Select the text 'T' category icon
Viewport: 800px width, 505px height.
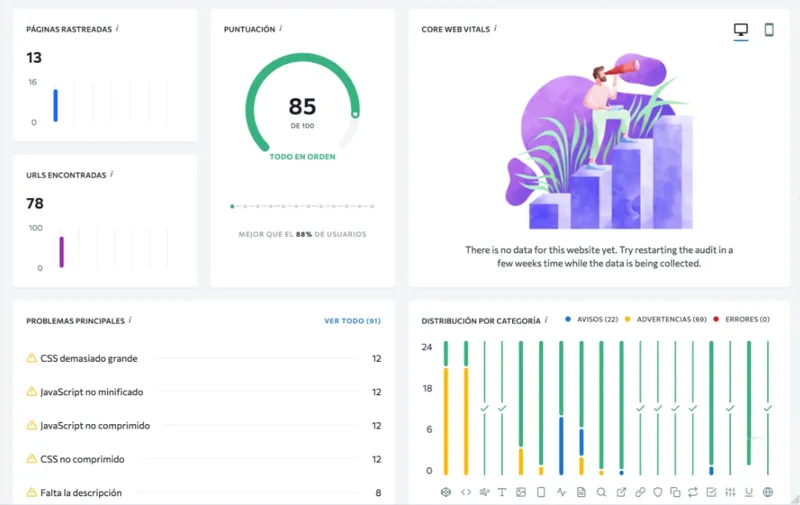tap(503, 492)
